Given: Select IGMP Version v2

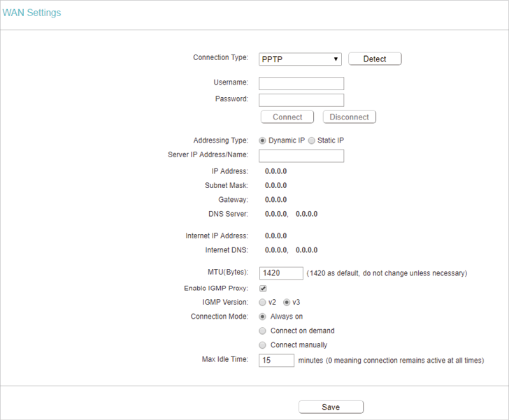Looking at the screenshot, I should tap(262, 303).
